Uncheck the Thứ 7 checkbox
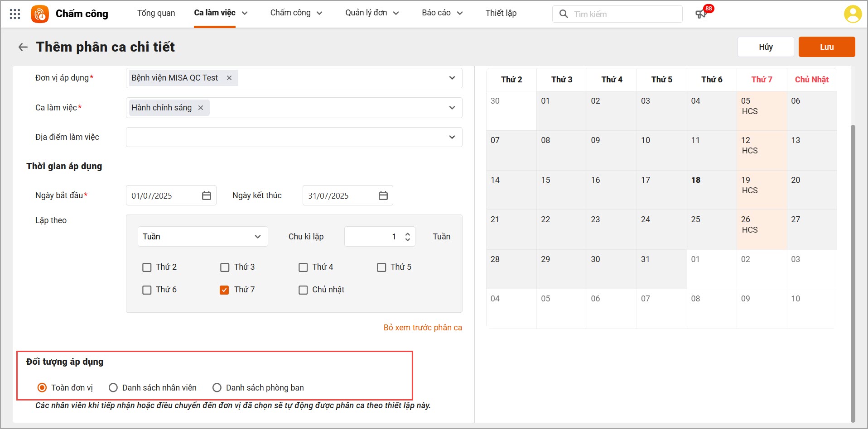The width and height of the screenshot is (868, 429). point(224,290)
